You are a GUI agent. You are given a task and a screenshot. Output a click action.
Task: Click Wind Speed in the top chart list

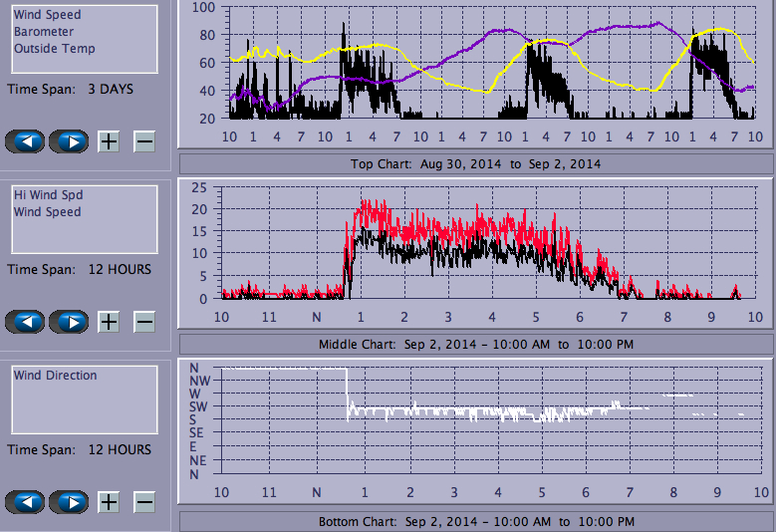[47, 15]
